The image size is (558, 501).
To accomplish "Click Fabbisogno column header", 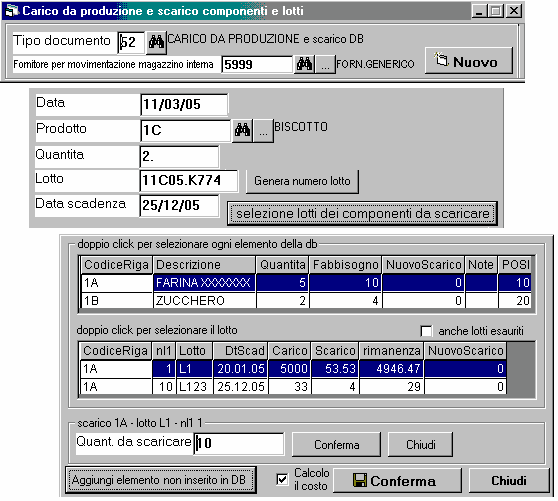I will (x=345, y=265).
